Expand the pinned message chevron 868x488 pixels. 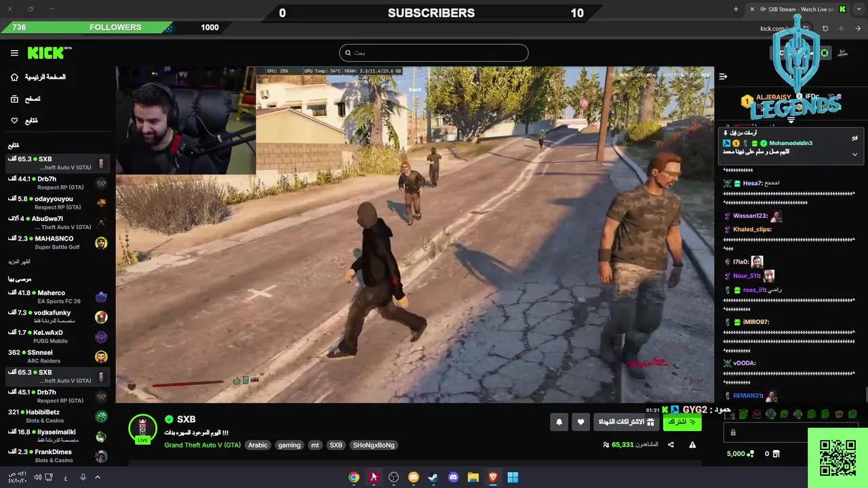pyautogui.click(x=854, y=155)
